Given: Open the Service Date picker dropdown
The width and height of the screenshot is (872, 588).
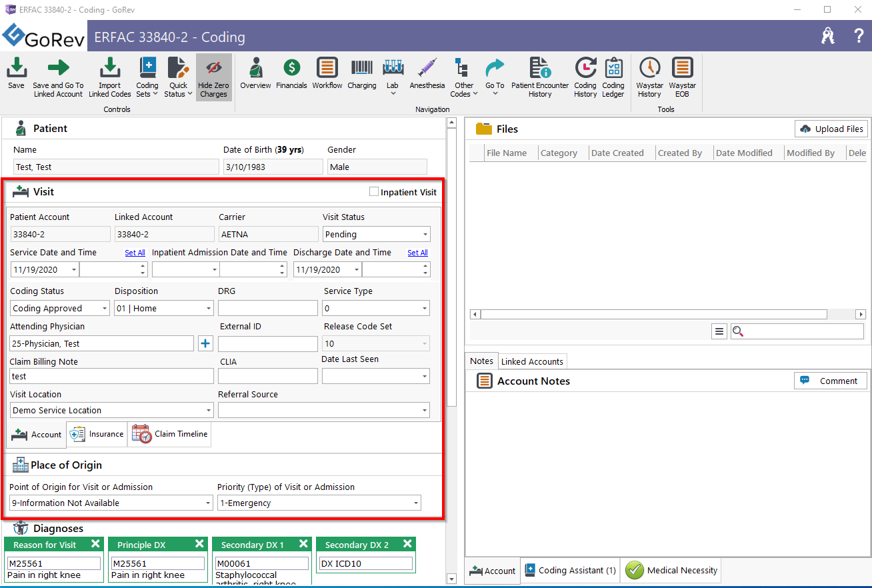Looking at the screenshot, I should tap(73, 270).
